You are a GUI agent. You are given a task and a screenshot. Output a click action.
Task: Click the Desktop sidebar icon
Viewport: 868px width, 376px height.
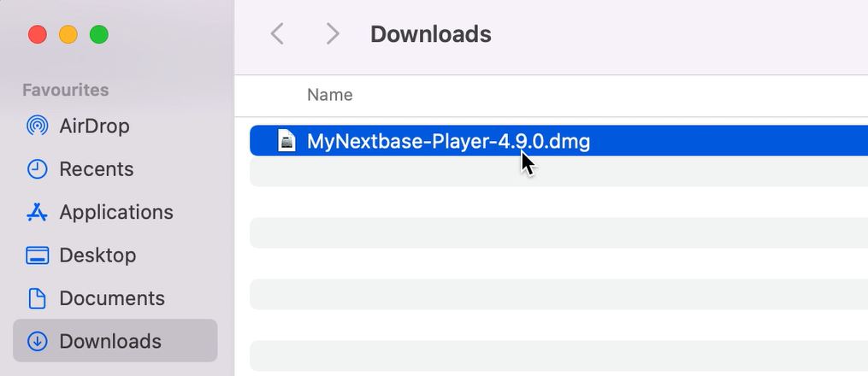pos(37,256)
